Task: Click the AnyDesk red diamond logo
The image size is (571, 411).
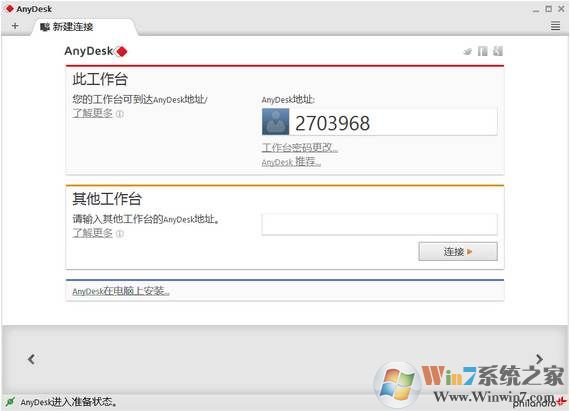Action: (121, 52)
